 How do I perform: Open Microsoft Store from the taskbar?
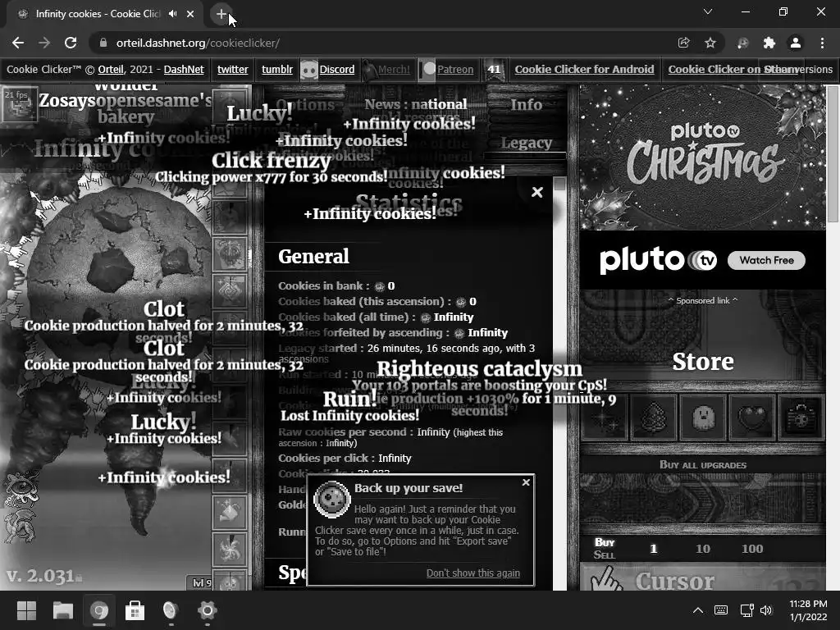135,610
